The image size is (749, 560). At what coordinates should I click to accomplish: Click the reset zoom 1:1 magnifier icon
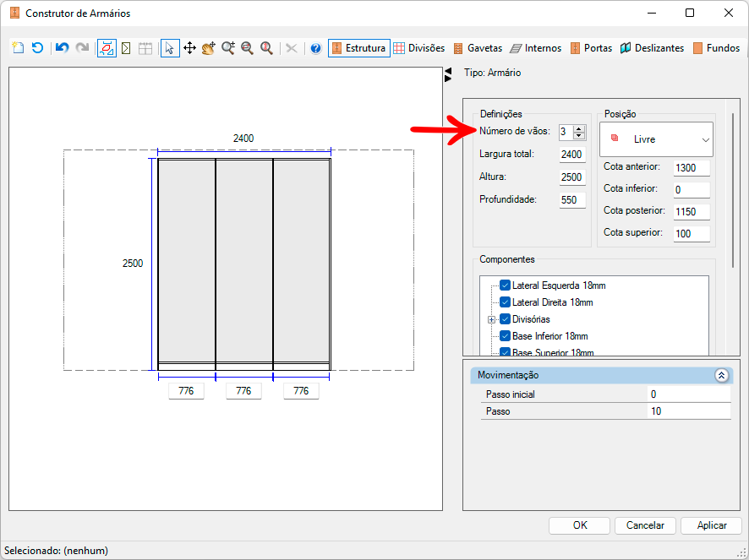pyautogui.click(x=266, y=48)
